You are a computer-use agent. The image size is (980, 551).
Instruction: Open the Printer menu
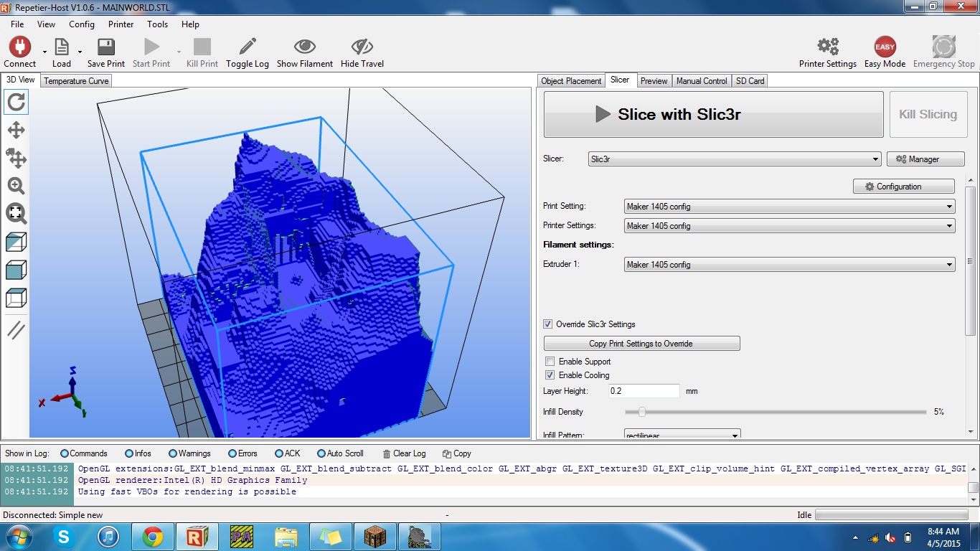click(121, 24)
